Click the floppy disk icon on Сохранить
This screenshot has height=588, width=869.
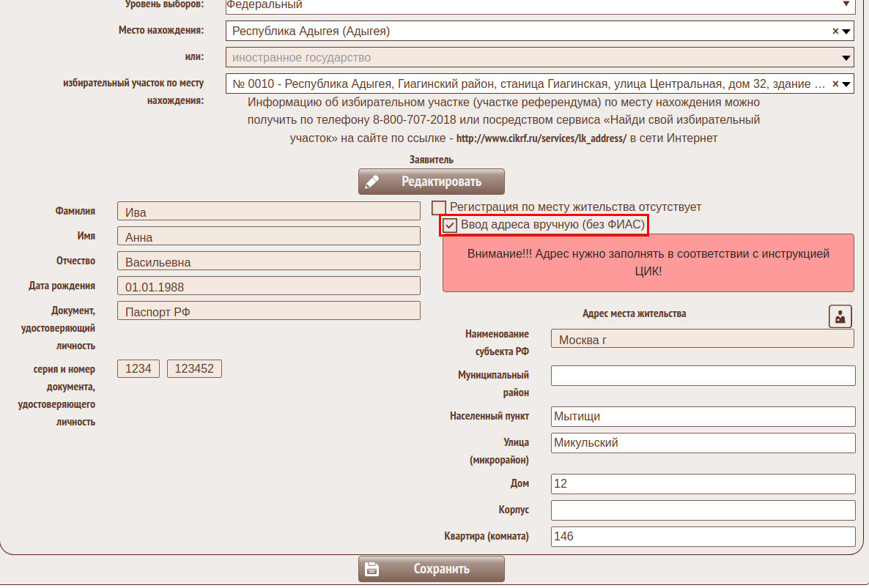tap(372, 569)
